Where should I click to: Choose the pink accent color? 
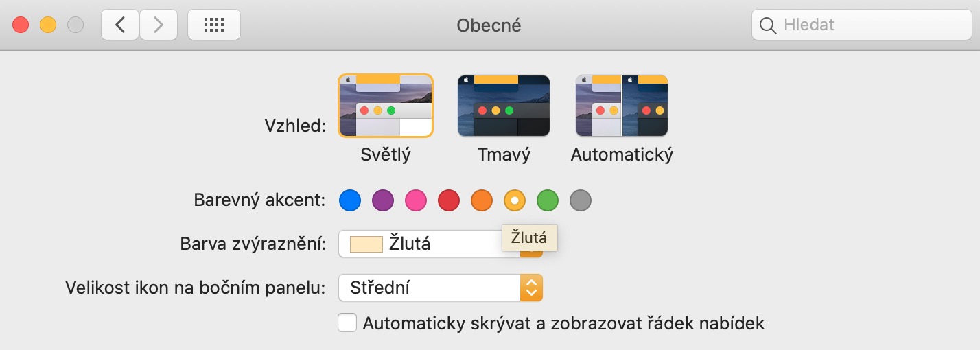coord(416,201)
